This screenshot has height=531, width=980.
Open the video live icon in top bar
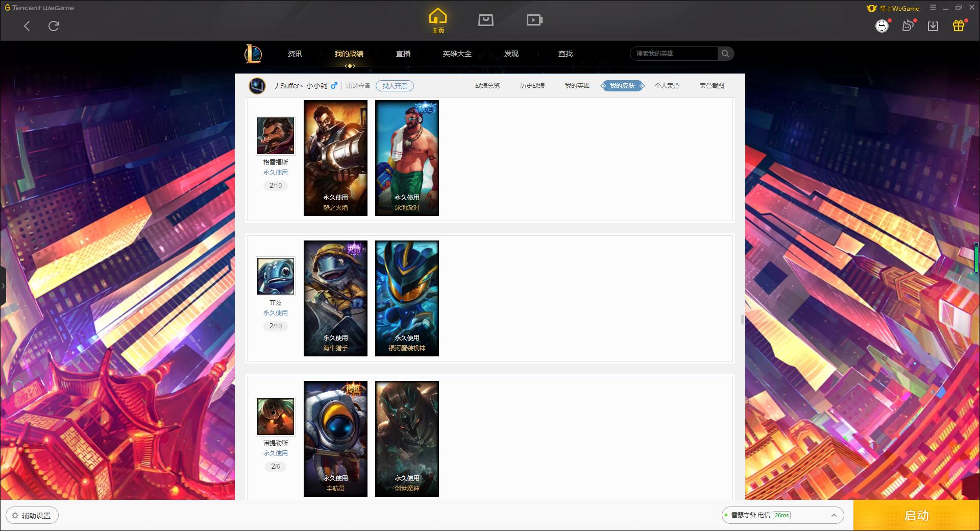(x=534, y=20)
